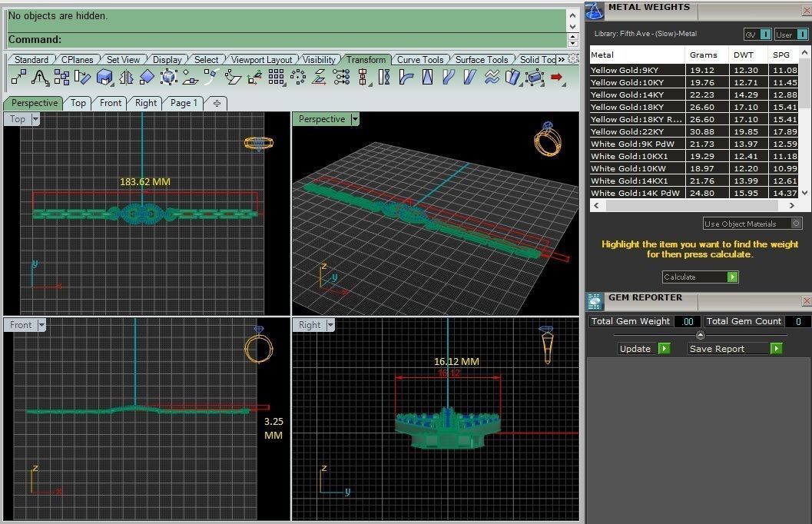812x524 pixels.
Task: Select the Smooth wavy-lines tool
Action: click(x=492, y=77)
